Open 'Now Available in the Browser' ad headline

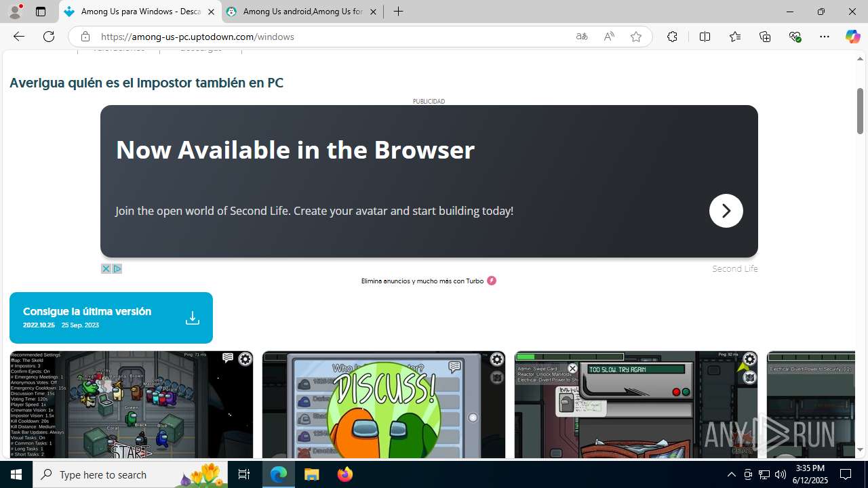(295, 150)
